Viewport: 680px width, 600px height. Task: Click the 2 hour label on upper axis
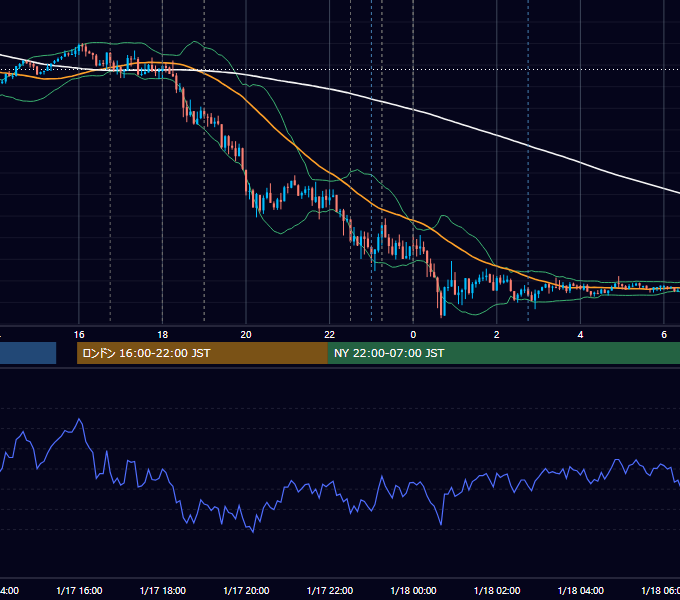coord(497,335)
